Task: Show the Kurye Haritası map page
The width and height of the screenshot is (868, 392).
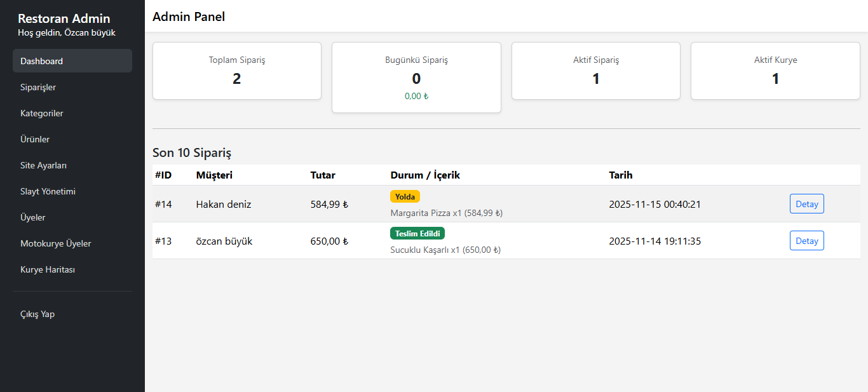Action: click(x=48, y=269)
